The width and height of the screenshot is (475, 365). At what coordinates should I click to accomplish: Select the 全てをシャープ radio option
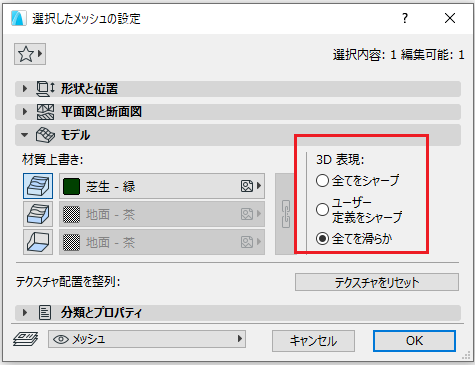click(322, 181)
